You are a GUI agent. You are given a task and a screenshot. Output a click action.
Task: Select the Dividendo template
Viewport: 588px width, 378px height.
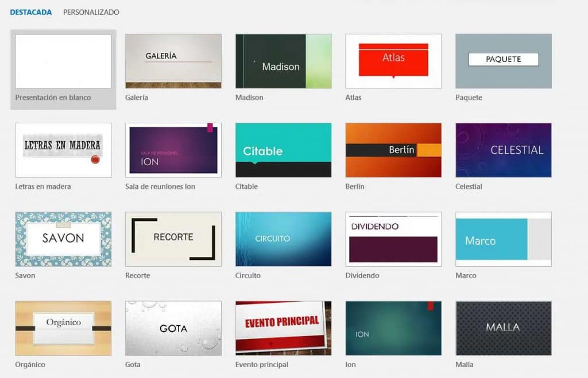393,239
